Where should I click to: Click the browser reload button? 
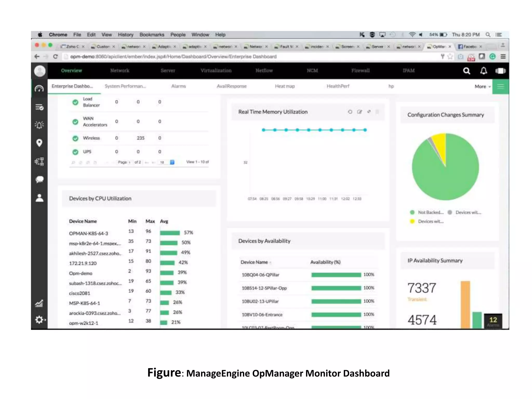pyautogui.click(x=55, y=56)
